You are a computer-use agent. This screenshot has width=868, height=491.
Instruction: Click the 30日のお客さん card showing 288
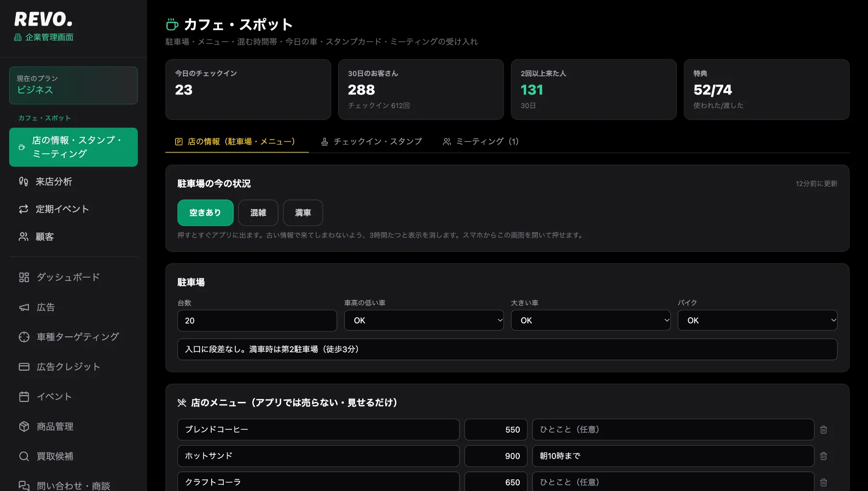(x=421, y=90)
